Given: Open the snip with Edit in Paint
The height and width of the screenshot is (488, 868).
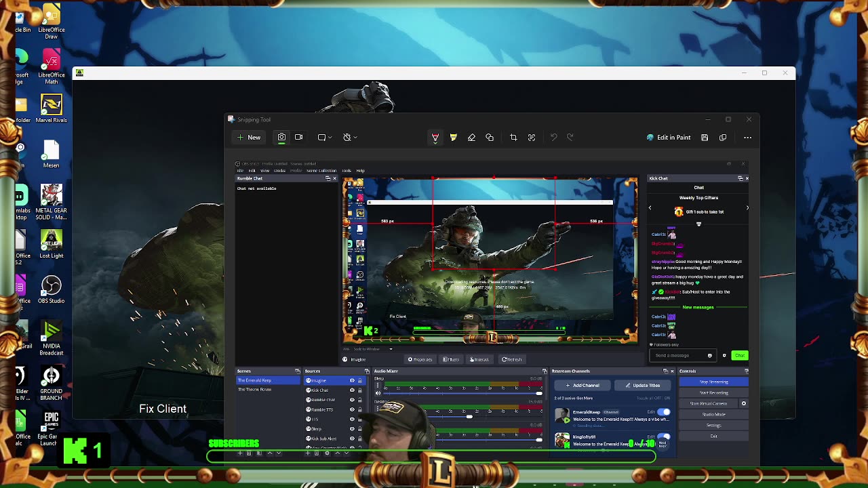Looking at the screenshot, I should pyautogui.click(x=669, y=138).
